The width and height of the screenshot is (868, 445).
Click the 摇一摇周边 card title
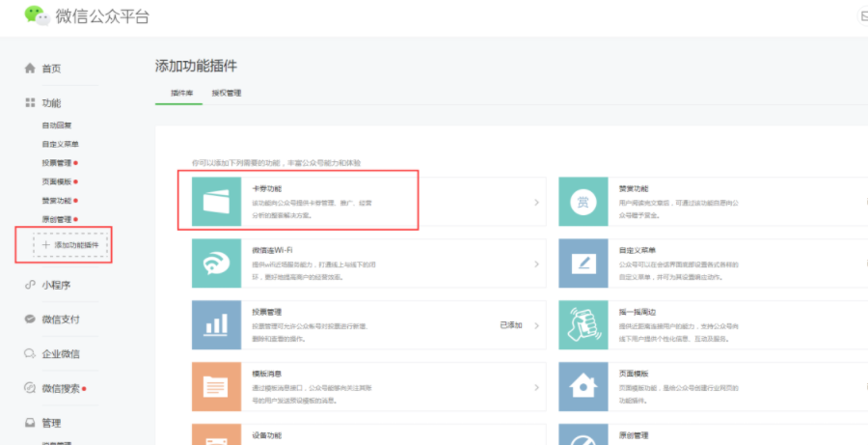pos(637,312)
